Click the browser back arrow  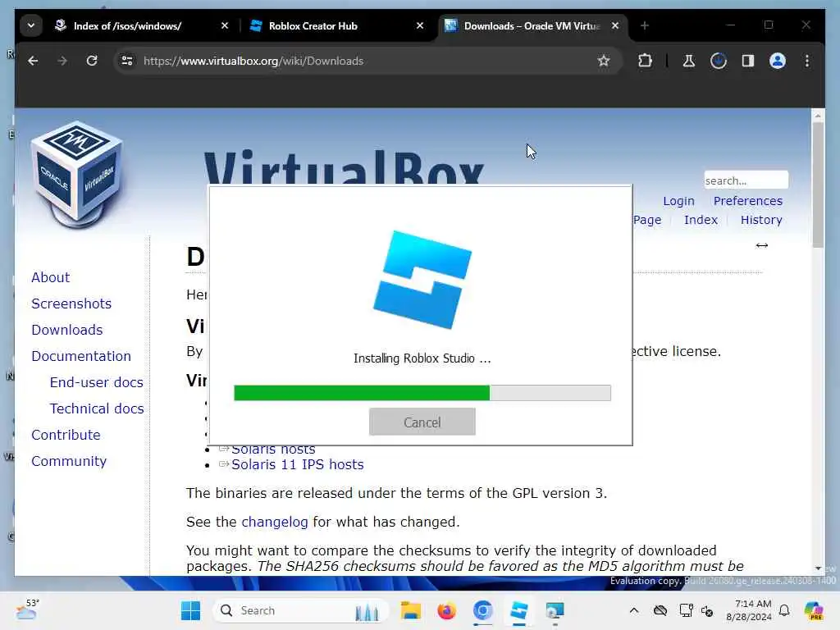point(33,61)
